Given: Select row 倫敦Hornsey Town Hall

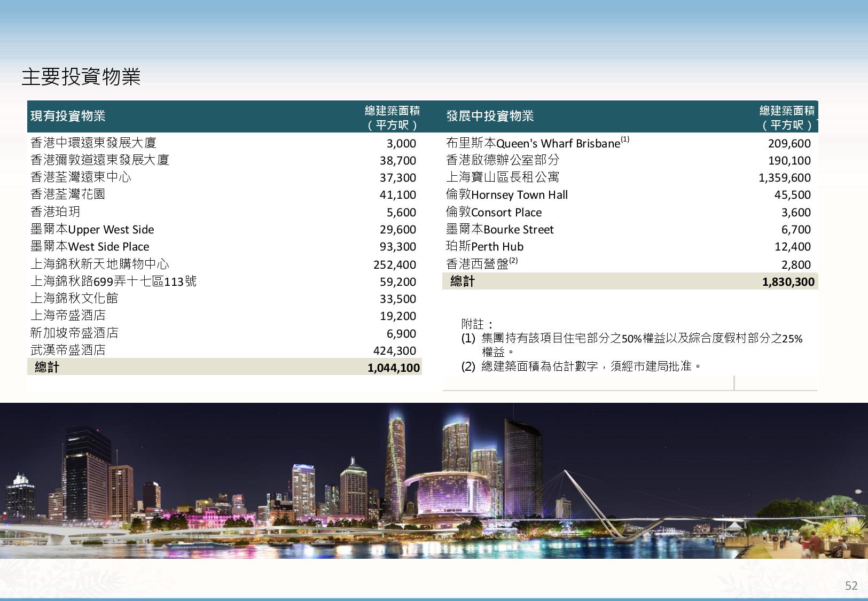Looking at the screenshot, I should click(630, 194).
